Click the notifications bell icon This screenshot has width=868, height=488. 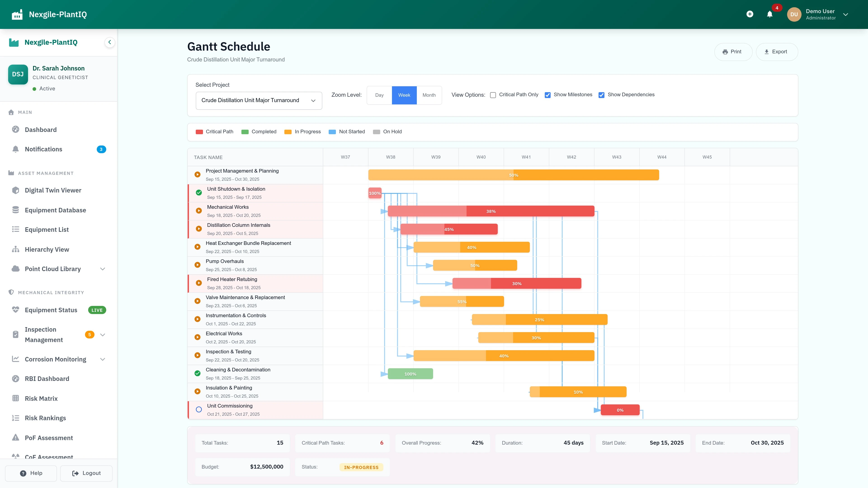click(x=770, y=14)
